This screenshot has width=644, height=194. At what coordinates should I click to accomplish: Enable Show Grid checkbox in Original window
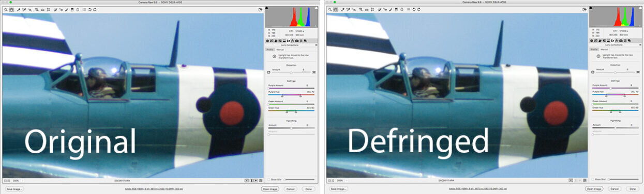point(268,180)
